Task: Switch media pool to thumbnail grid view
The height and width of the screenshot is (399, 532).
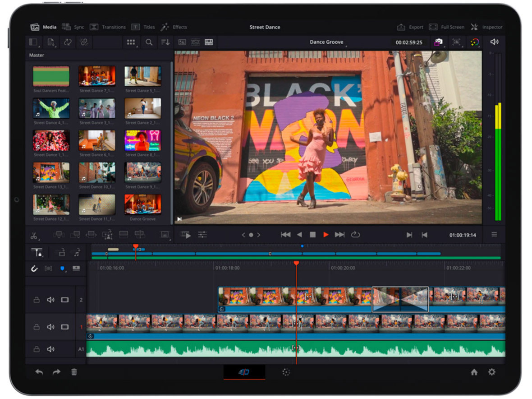Action: [131, 42]
